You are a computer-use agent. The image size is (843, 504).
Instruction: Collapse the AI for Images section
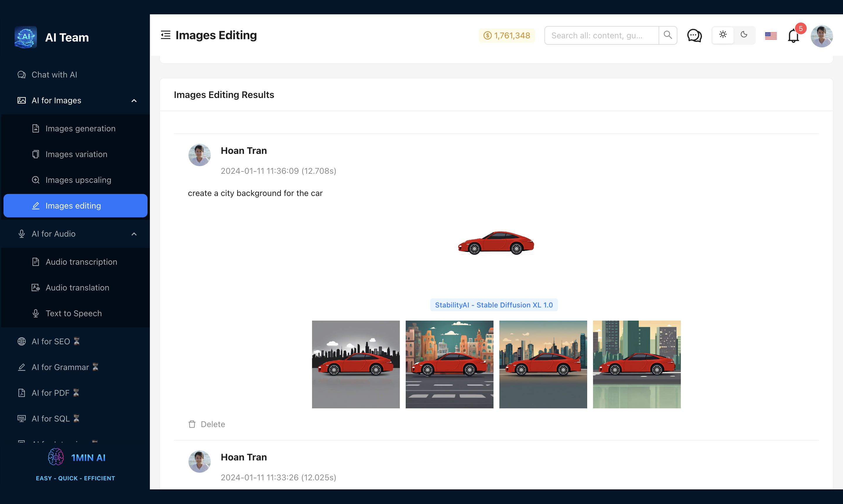click(134, 101)
